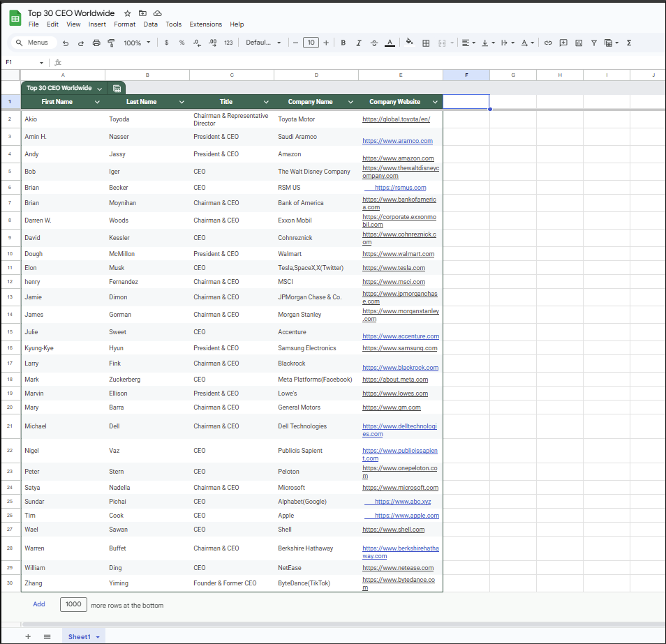Open the https://www.aramco.com link
The width and height of the screenshot is (666, 644).
coord(397,141)
